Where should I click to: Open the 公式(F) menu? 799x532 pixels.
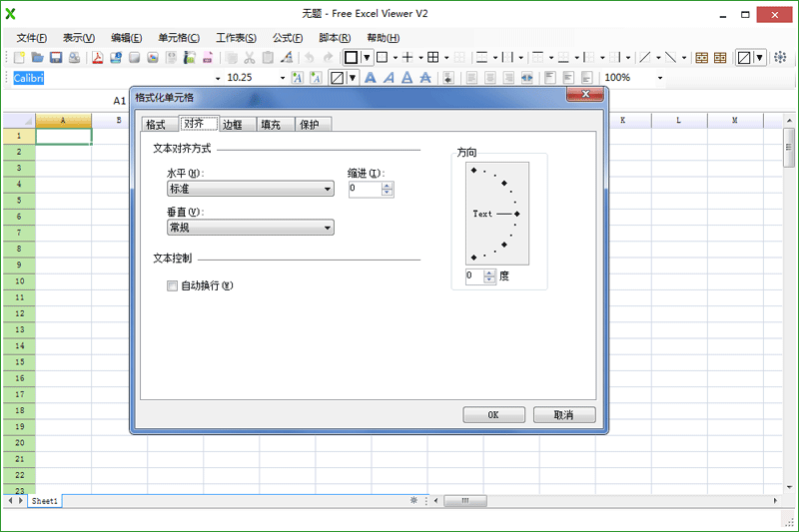point(288,38)
